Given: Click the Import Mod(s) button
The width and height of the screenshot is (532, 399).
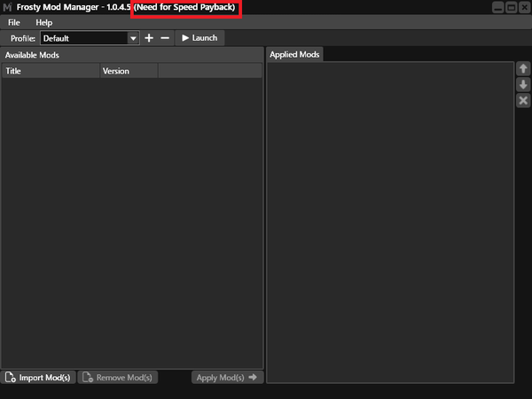Looking at the screenshot, I should coord(38,378).
